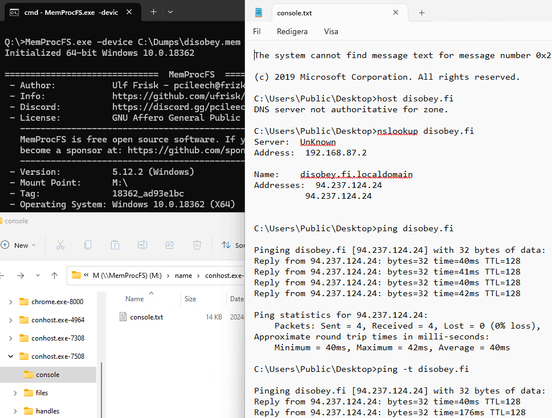Collapse the conhost.exe-7508 folder node
Image resolution: width=552 pixels, height=418 pixels.
[x=11, y=356]
